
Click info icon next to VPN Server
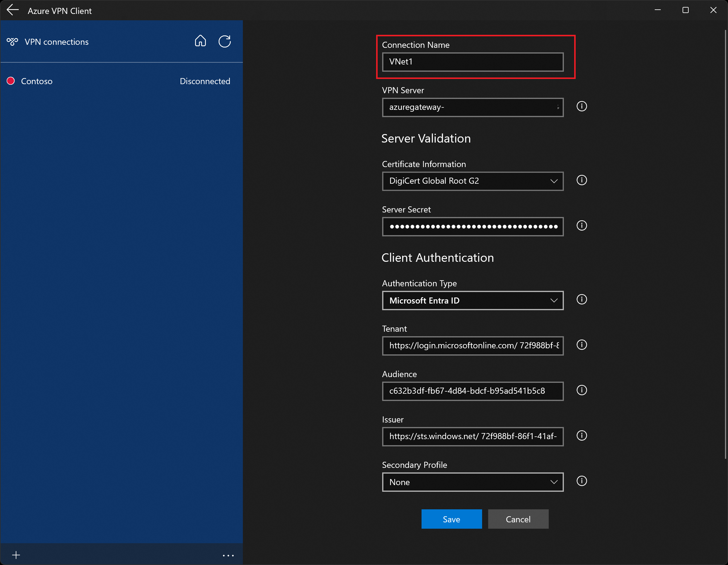[x=582, y=107]
